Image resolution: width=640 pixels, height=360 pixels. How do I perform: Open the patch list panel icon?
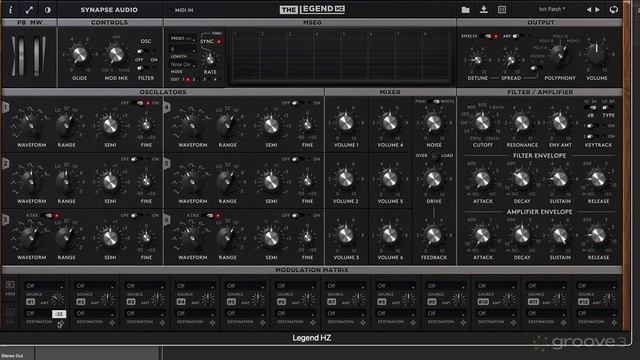pyautogui.click(x=502, y=9)
